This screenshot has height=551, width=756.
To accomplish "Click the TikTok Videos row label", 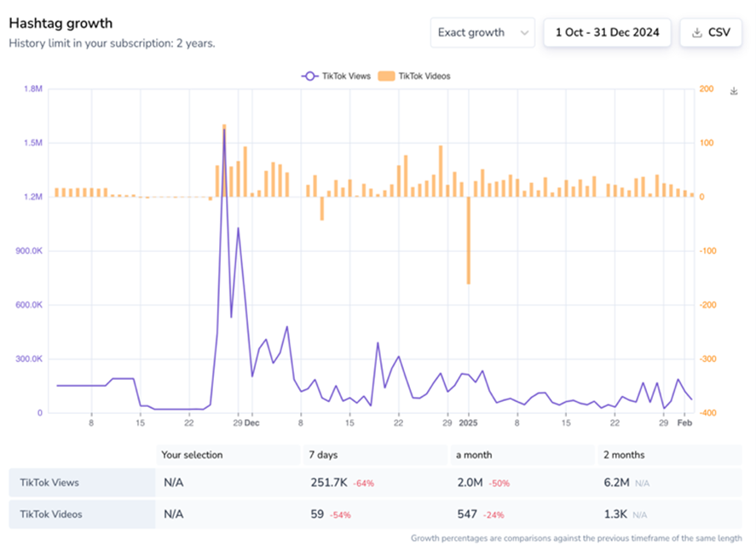I will pos(51,514).
